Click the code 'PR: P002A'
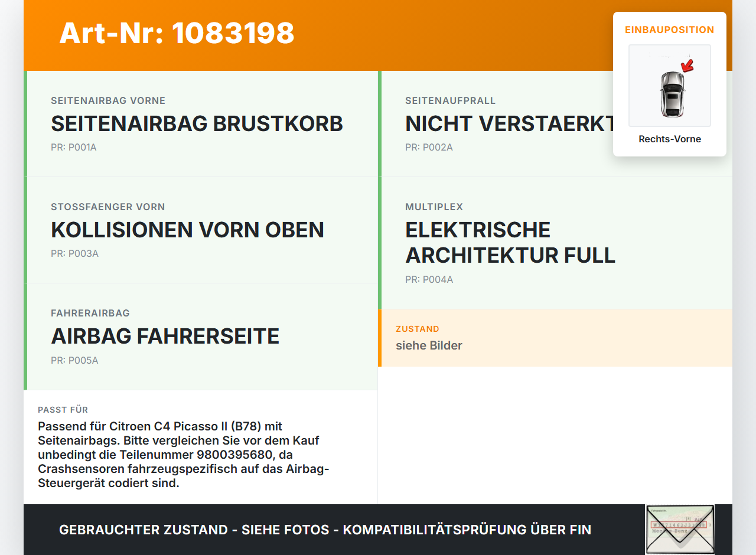 429,148
